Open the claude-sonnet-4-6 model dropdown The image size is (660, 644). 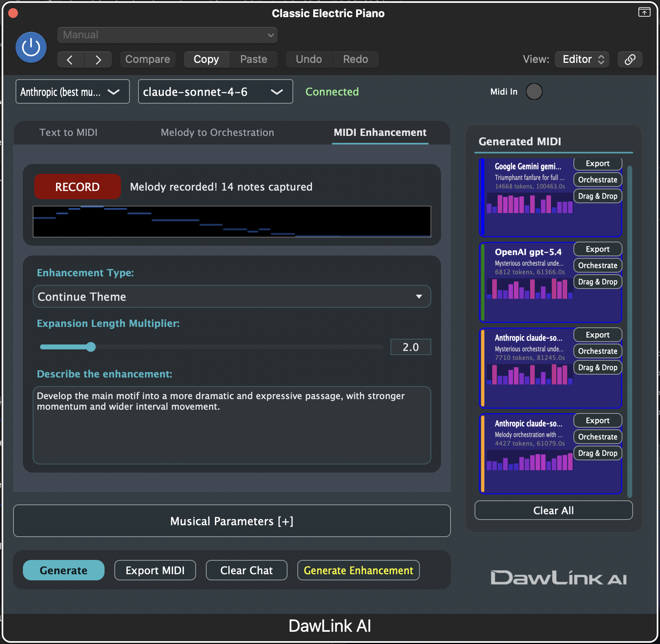(215, 91)
